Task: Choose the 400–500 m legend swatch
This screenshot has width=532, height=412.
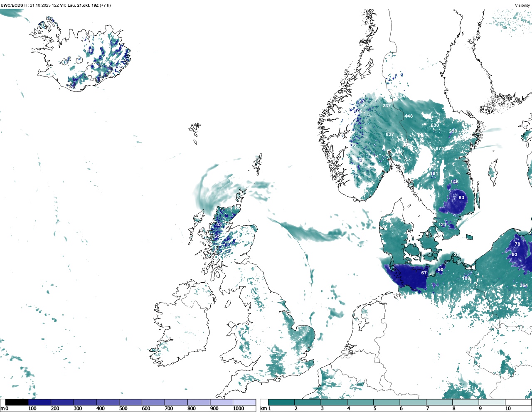Action: pyautogui.click(x=108, y=402)
